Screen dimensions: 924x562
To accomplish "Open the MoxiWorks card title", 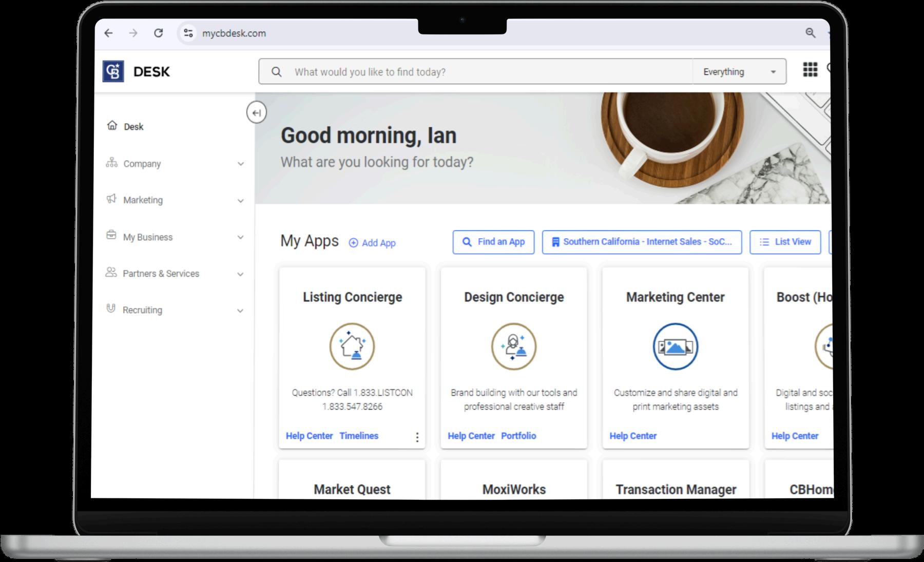I will click(514, 490).
